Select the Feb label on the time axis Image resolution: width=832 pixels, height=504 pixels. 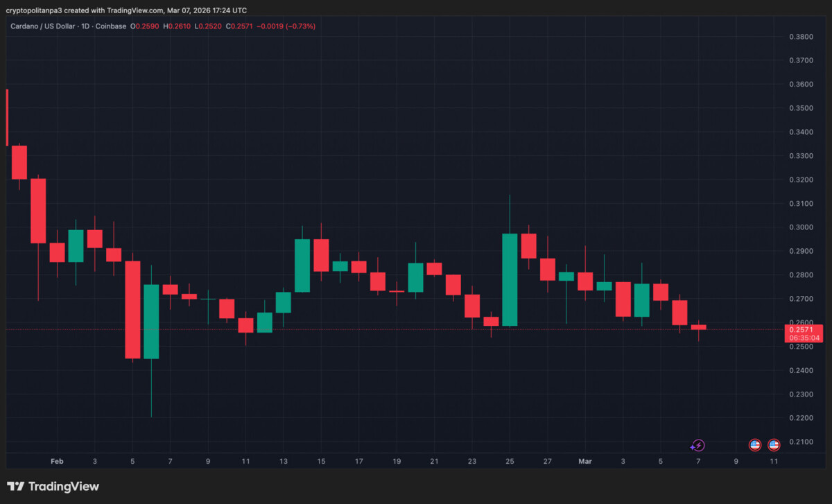click(x=57, y=461)
